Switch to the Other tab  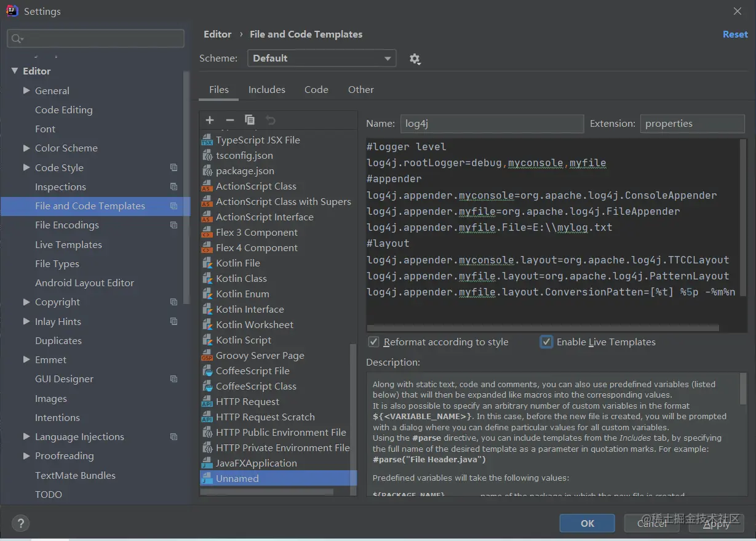coord(360,89)
